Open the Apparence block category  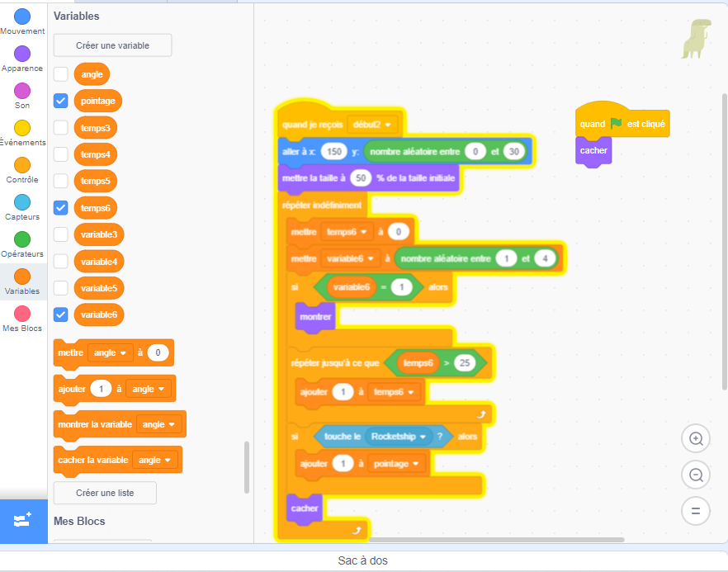click(22, 59)
